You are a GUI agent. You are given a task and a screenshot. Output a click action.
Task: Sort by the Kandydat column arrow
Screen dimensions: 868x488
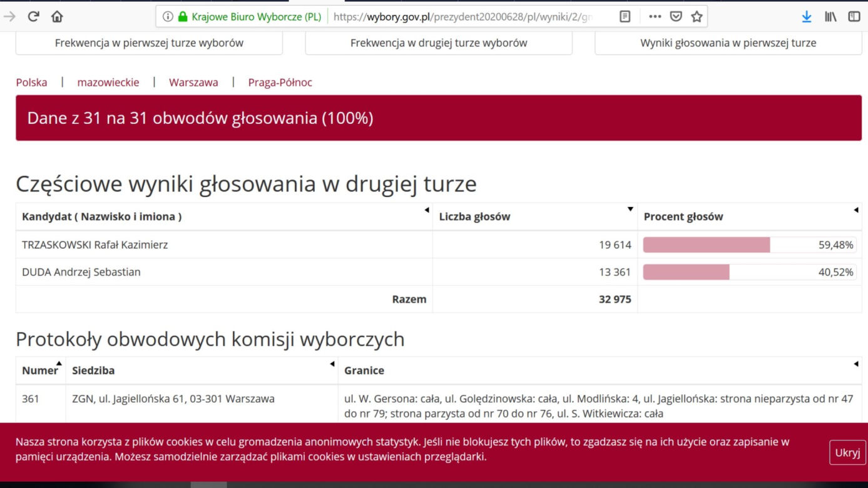427,210
